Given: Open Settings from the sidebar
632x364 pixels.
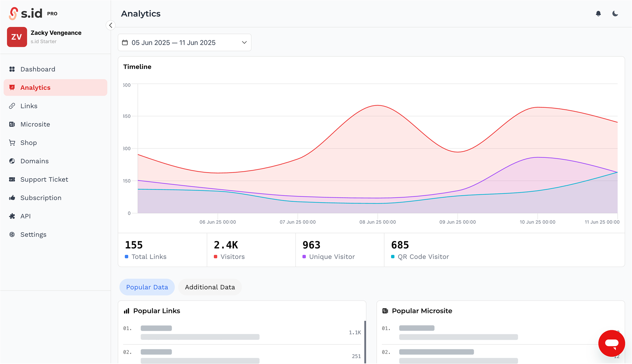Looking at the screenshot, I should tap(33, 235).
